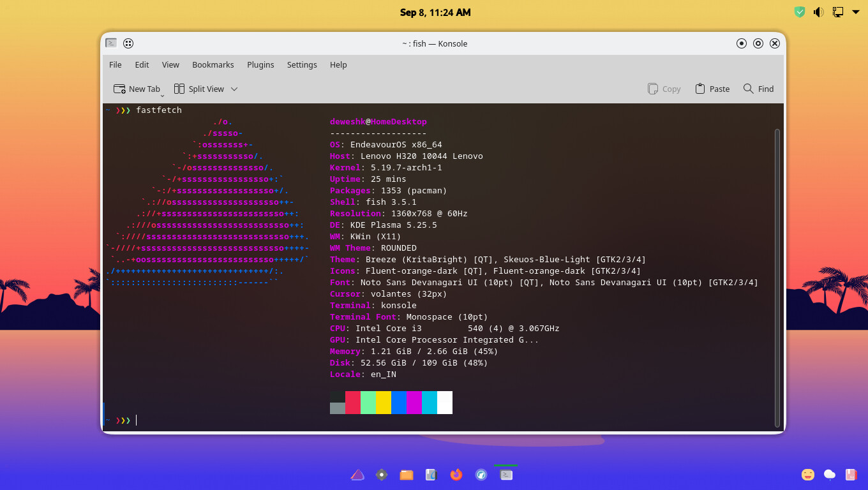868x490 pixels.
Task: Click the 'Locale: en_IN' line
Action: [x=363, y=375]
